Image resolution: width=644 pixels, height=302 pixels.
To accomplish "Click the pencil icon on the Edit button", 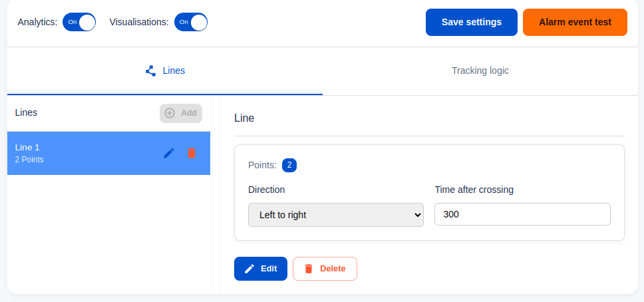I will [249, 269].
